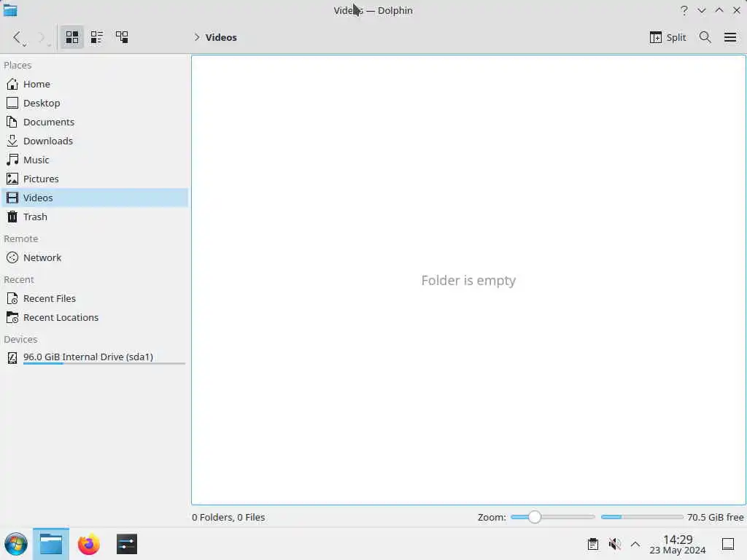Screen dimensions: 747x560
Task: Open the application launcher start menu
Action: (16, 544)
